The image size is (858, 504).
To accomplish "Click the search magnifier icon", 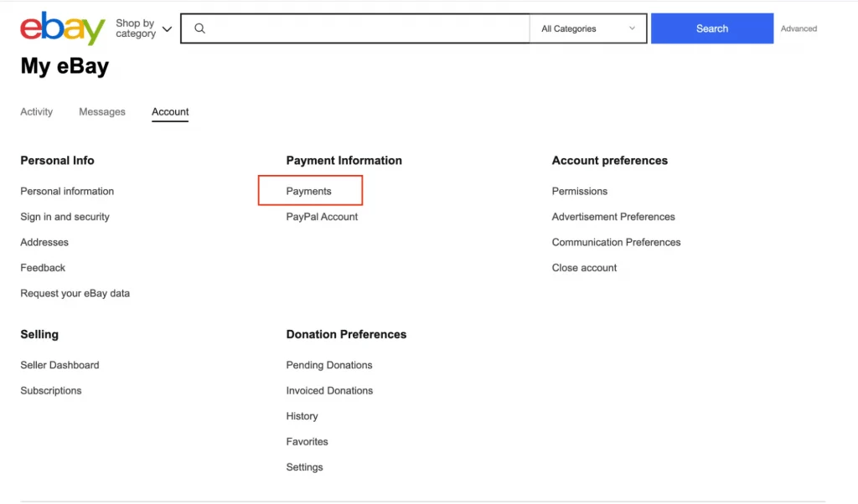I will pyautogui.click(x=199, y=28).
